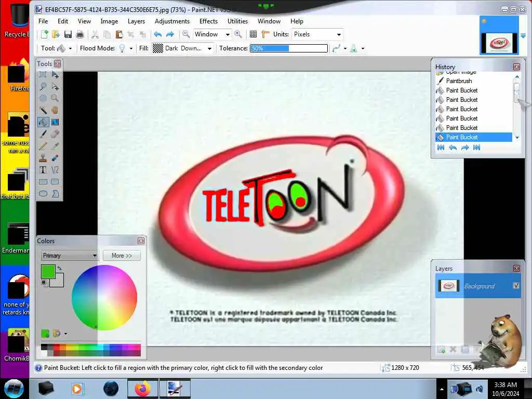Screen dimensions: 532x399
Task: Select the Rectangle shape tool
Action: click(43, 182)
